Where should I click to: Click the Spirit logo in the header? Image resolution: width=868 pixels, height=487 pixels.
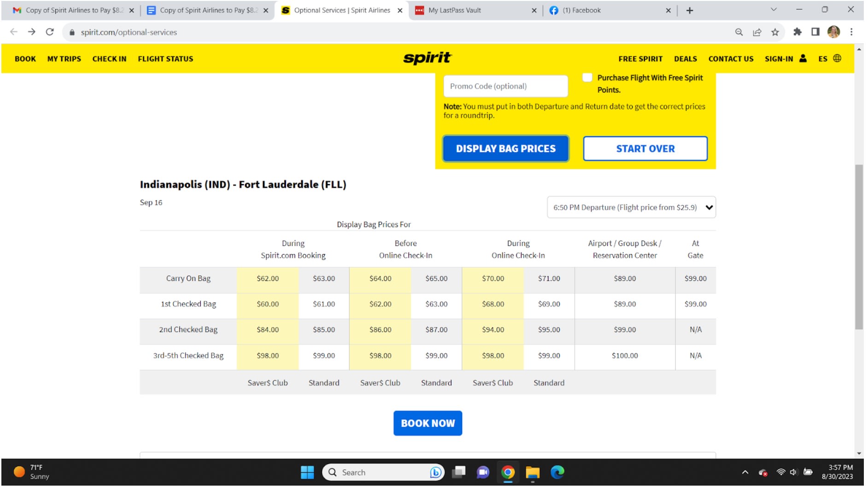(428, 58)
